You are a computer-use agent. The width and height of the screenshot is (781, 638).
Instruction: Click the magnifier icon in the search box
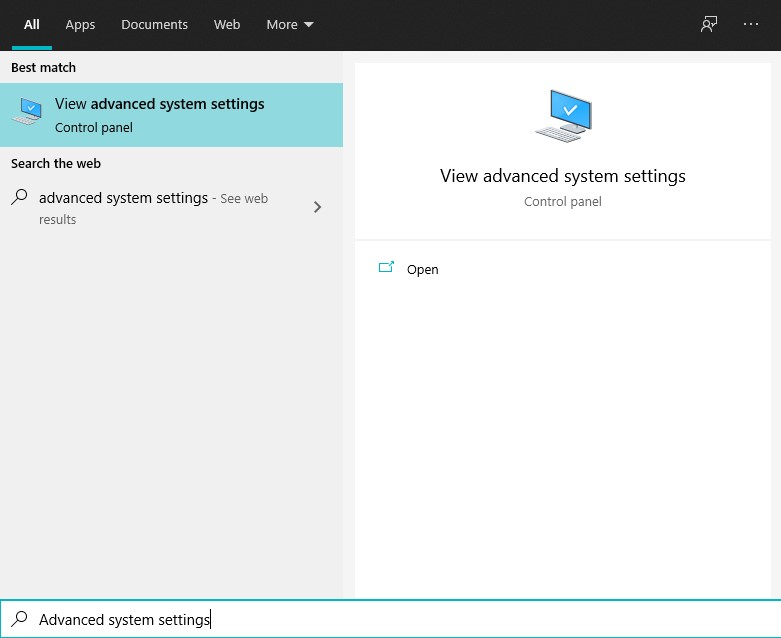click(19, 619)
